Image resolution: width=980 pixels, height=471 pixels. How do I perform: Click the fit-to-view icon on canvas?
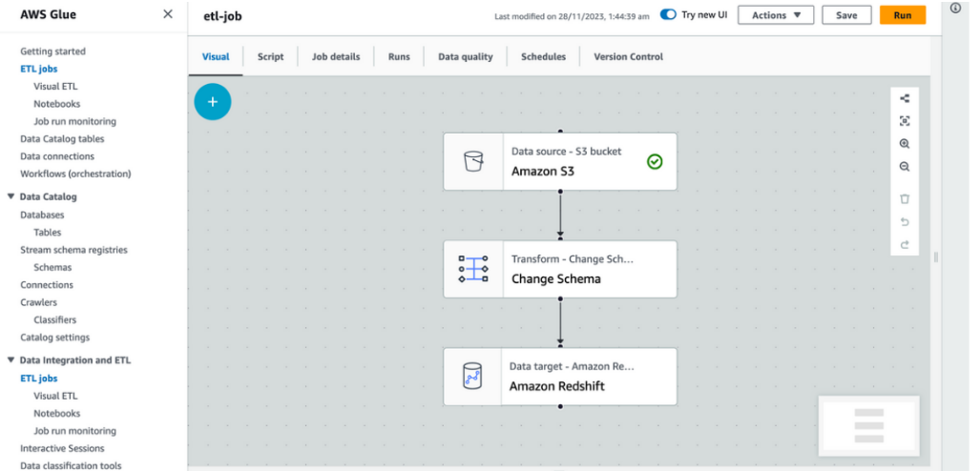click(x=905, y=121)
